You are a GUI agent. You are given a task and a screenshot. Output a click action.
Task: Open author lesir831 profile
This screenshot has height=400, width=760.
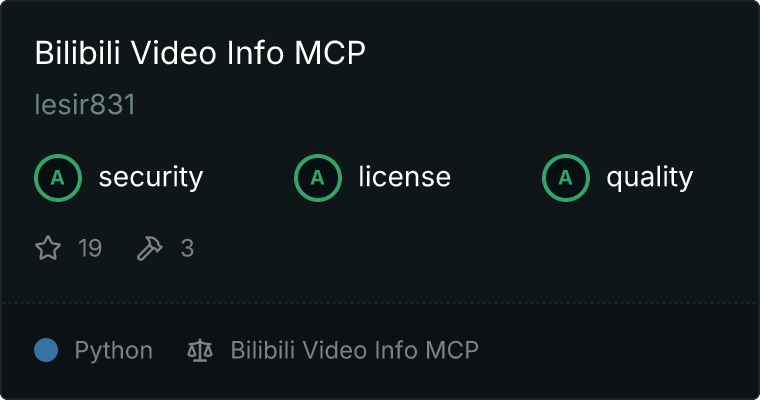coord(85,104)
